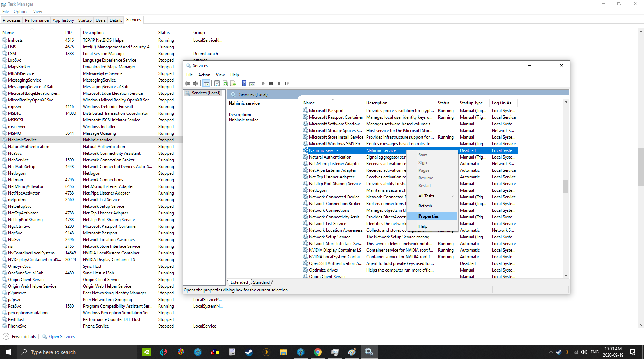
Task: Choose Refresh in the context menu
Action: [432, 206]
